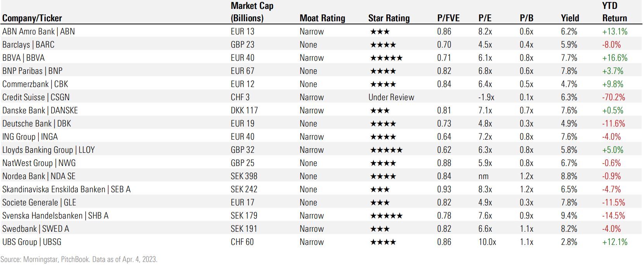Screen dimensions: 644x265
Task: Click the four-star rating in UBS Group row
Action: click(x=383, y=242)
